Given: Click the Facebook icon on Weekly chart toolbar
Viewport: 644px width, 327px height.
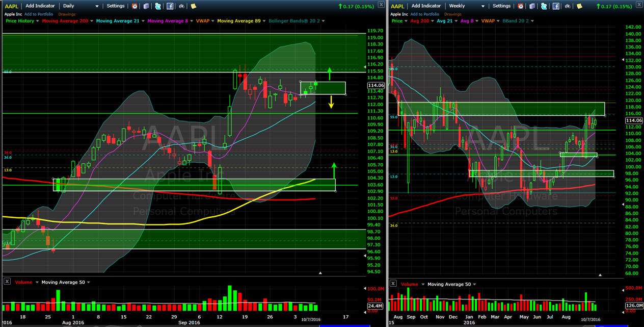Looking at the screenshot, I should click(x=556, y=6).
